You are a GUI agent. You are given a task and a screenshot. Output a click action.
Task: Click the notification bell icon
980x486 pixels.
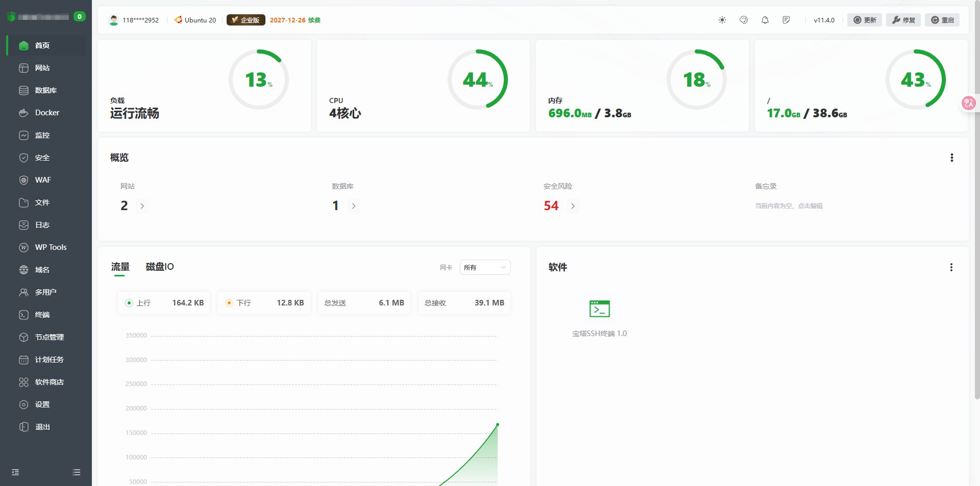[x=765, y=20]
